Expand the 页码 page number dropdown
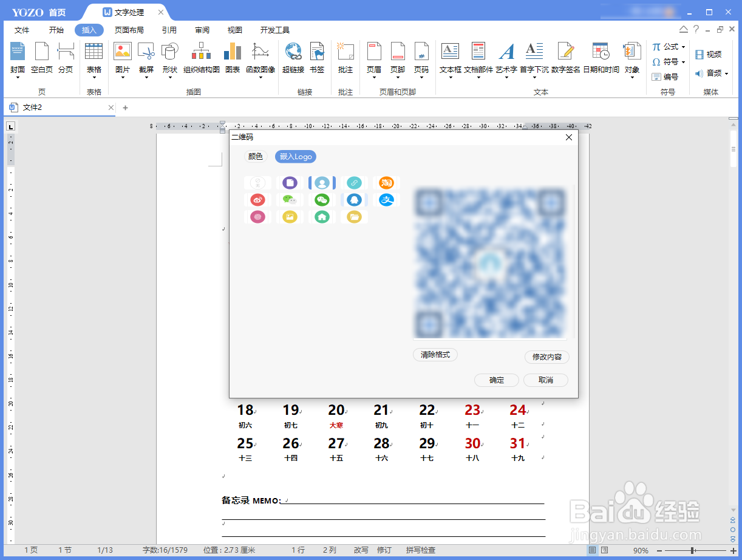This screenshot has width=742, height=560. tap(421, 78)
